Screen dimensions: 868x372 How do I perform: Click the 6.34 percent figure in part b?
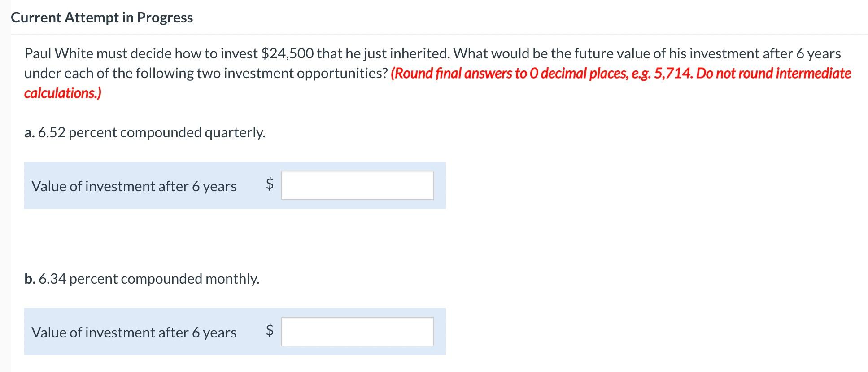coord(54,279)
